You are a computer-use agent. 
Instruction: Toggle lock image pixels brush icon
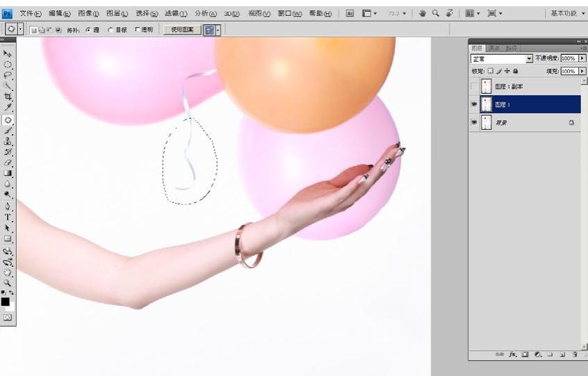pos(499,71)
